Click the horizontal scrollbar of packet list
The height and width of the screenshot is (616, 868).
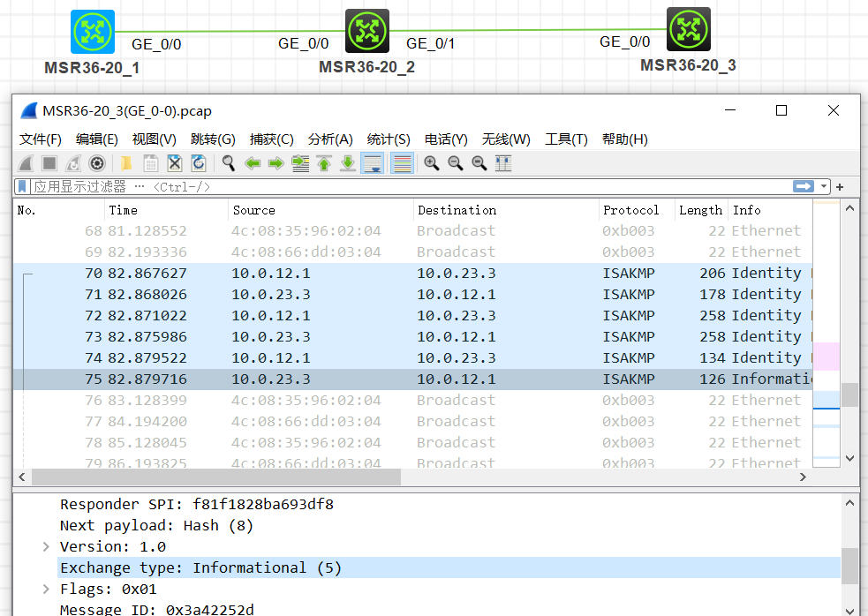216,477
